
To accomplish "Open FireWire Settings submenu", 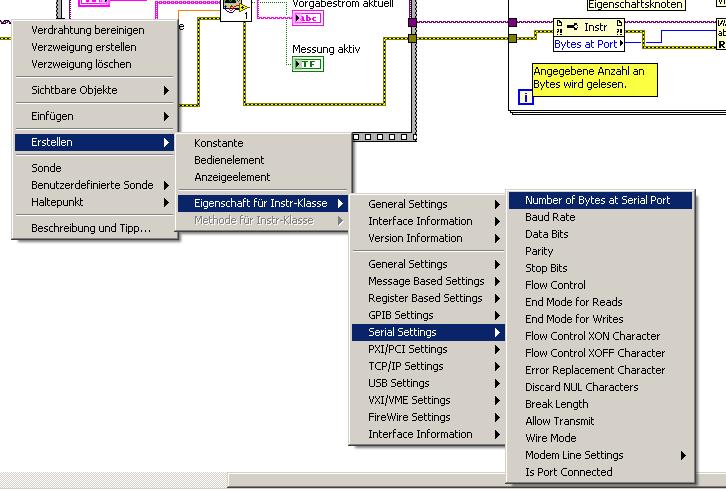I will pyautogui.click(x=428, y=417).
